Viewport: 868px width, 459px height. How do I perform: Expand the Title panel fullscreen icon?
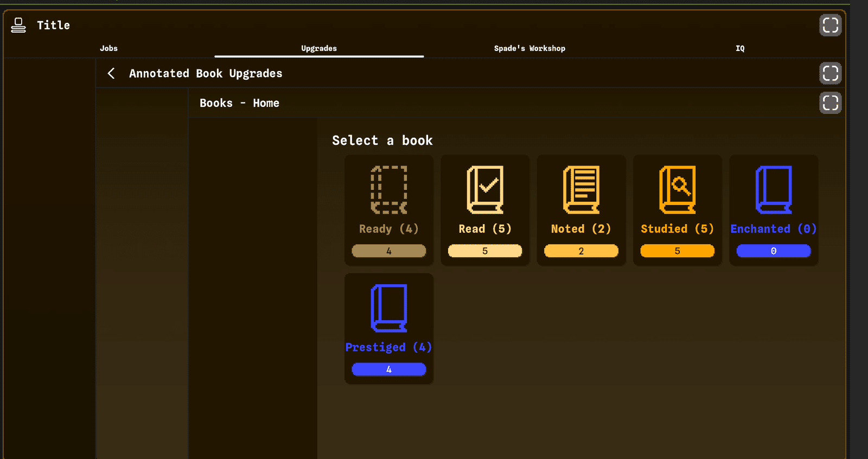click(x=831, y=25)
